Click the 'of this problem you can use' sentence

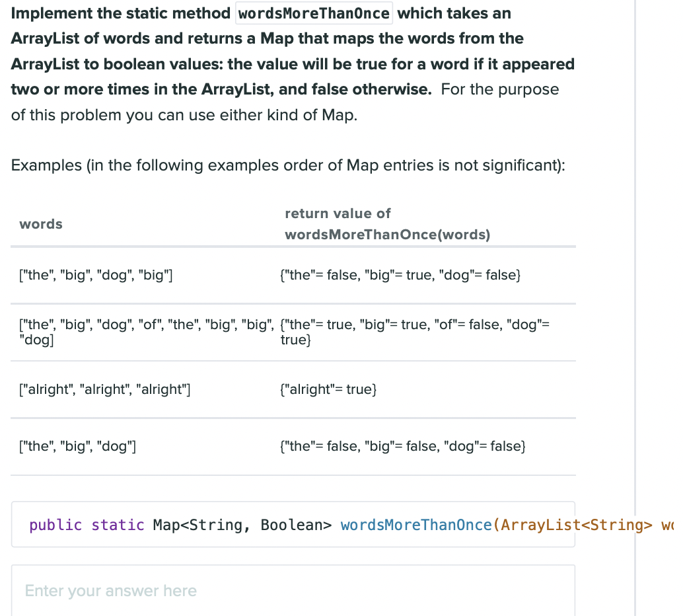tap(184, 115)
